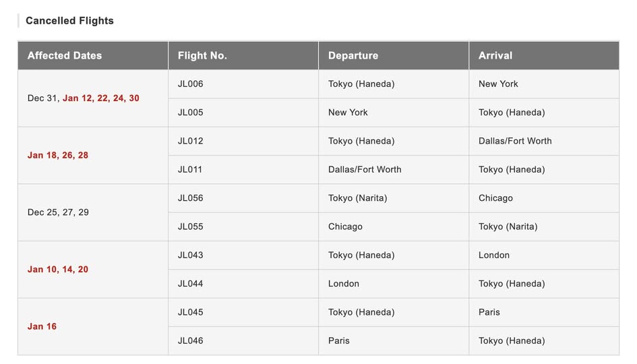Click flight number JL006 cell

click(191, 84)
